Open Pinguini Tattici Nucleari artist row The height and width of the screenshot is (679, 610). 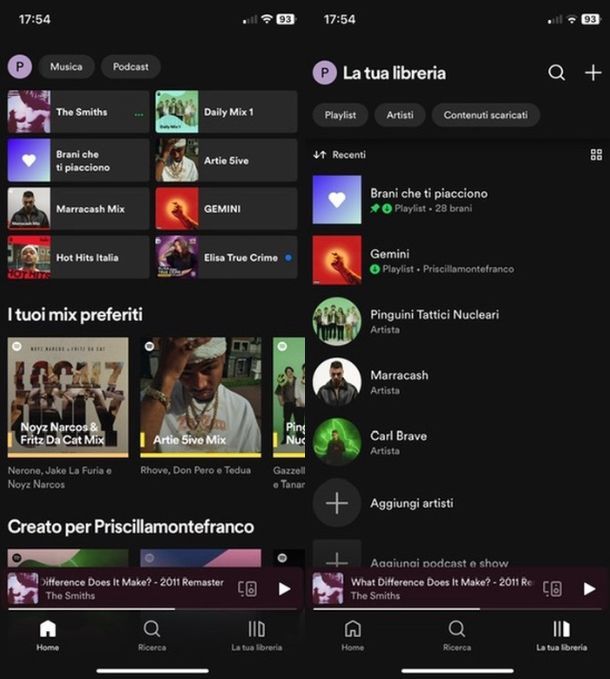click(x=457, y=321)
